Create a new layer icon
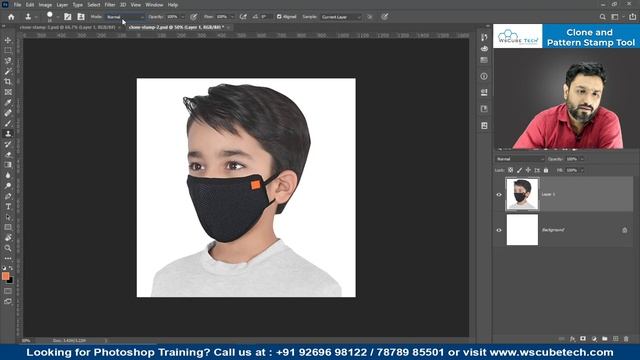Image resolution: width=640 pixels, height=360 pixels. pyautogui.click(x=616, y=339)
